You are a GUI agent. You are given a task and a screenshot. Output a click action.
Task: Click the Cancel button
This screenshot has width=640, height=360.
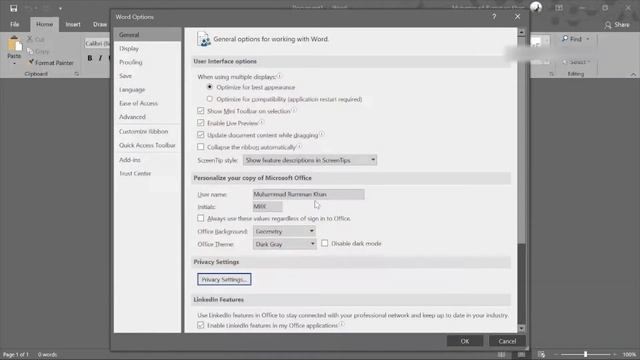[x=507, y=341]
